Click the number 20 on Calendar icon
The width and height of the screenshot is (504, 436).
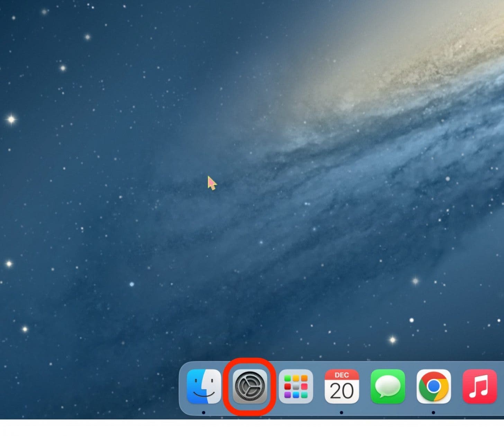click(342, 391)
